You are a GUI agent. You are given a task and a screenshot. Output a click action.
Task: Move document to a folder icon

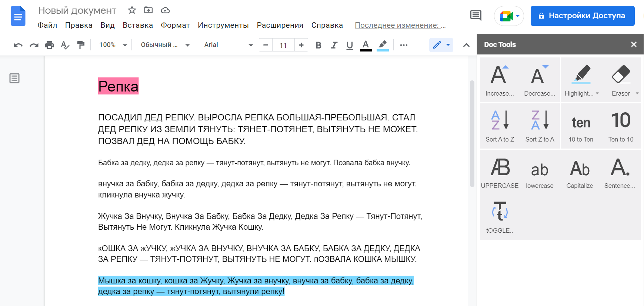pyautogui.click(x=149, y=10)
